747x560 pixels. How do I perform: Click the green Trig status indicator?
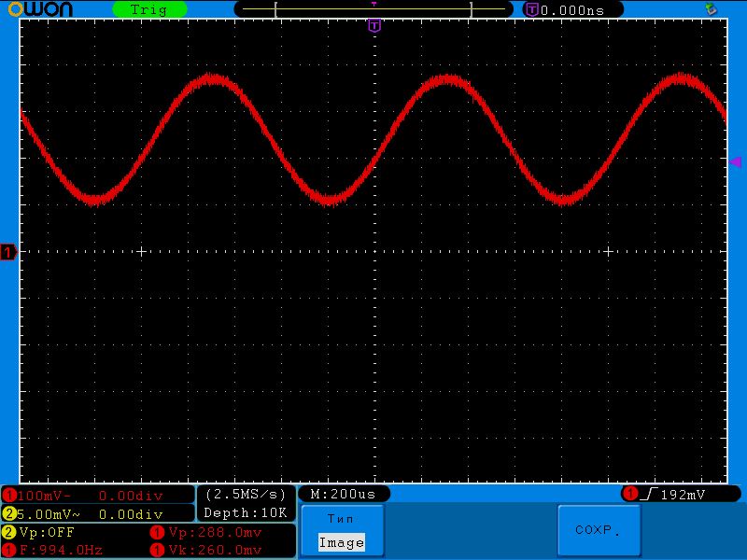coord(149,9)
